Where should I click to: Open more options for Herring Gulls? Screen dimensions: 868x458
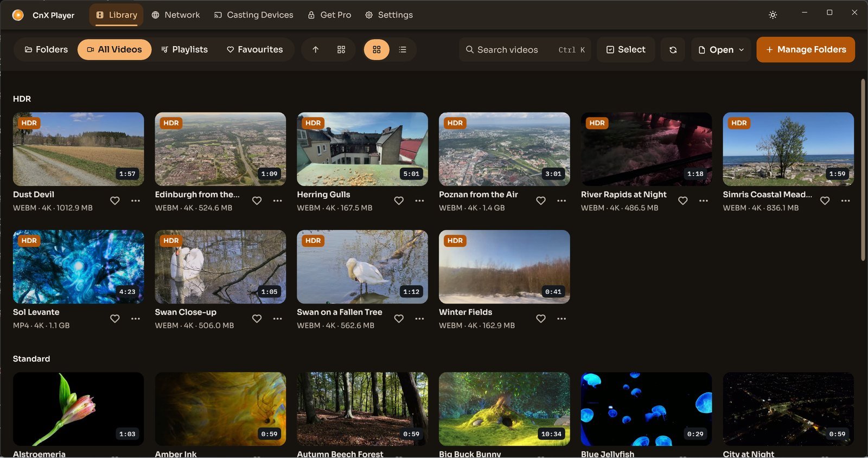pos(419,201)
